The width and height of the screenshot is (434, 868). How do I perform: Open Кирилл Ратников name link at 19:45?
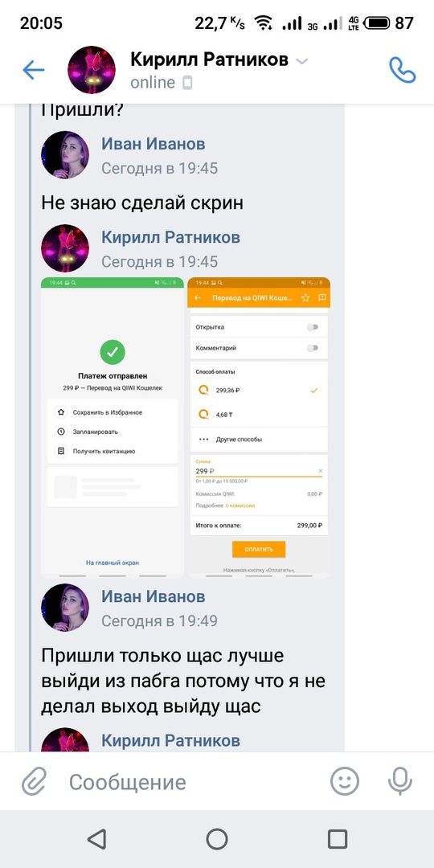(x=170, y=237)
